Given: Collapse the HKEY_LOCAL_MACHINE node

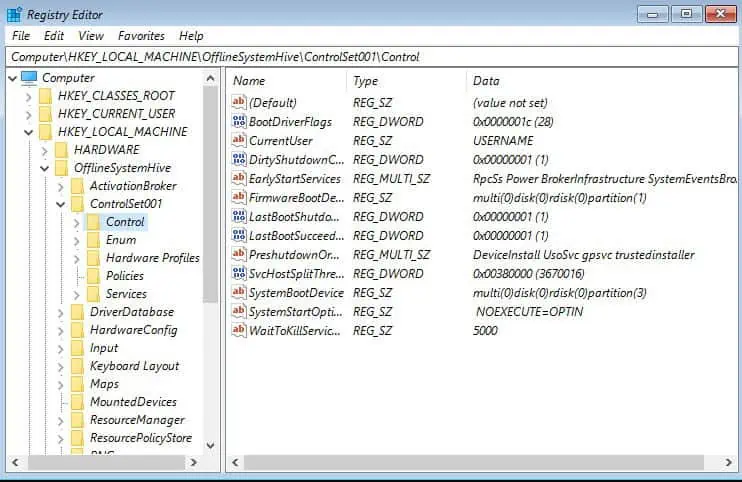Looking at the screenshot, I should (x=28, y=132).
